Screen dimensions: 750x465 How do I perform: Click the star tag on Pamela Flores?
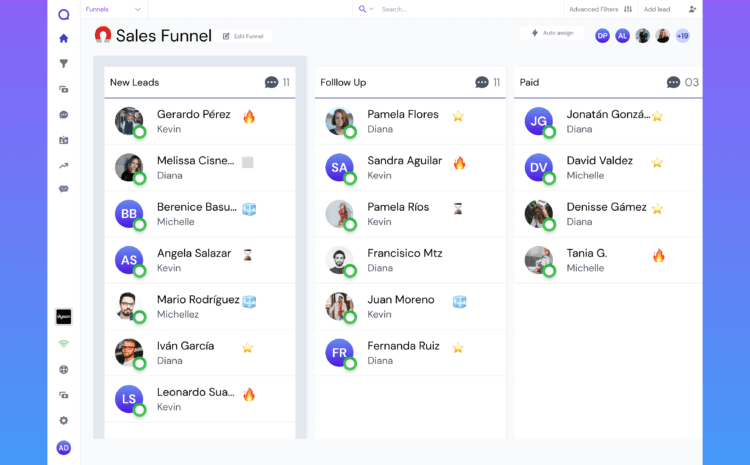(458, 116)
